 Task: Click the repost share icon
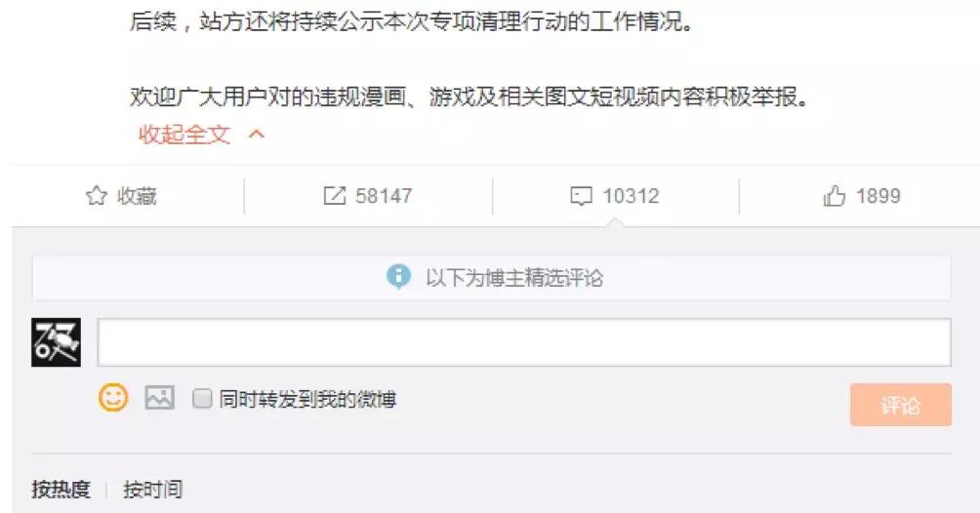click(335, 196)
